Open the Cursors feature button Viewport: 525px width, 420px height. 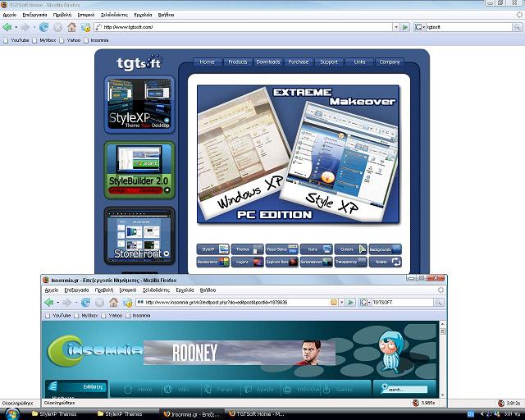(x=350, y=249)
